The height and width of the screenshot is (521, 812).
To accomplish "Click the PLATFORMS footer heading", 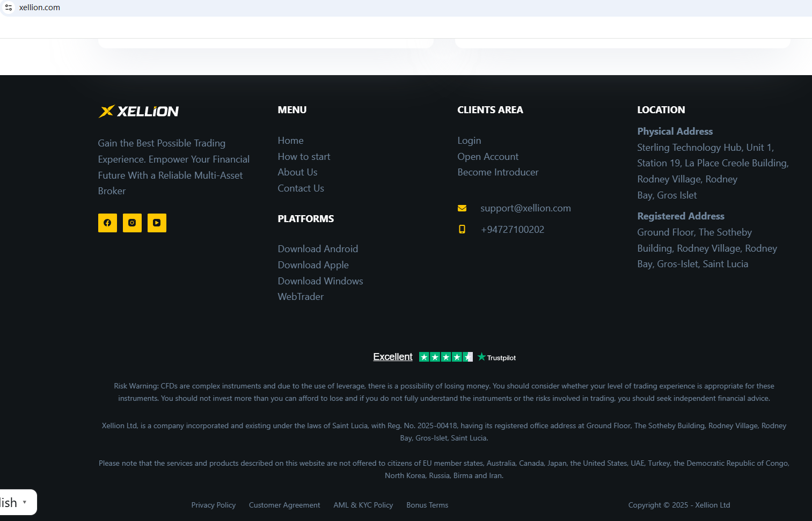I will point(306,219).
